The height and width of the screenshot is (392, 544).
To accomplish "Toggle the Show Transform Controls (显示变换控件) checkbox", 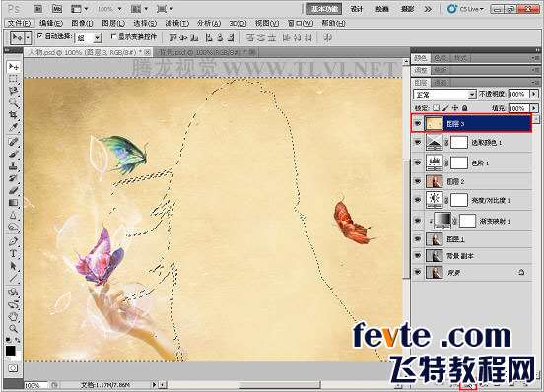I will click(x=113, y=36).
